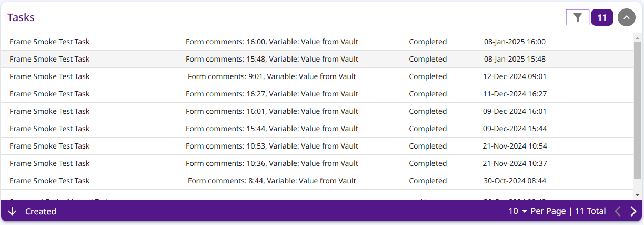Viewport: 644px width, 225px height.
Task: Select task dated 08-Jan-2025 15:48
Action: click(x=317, y=59)
